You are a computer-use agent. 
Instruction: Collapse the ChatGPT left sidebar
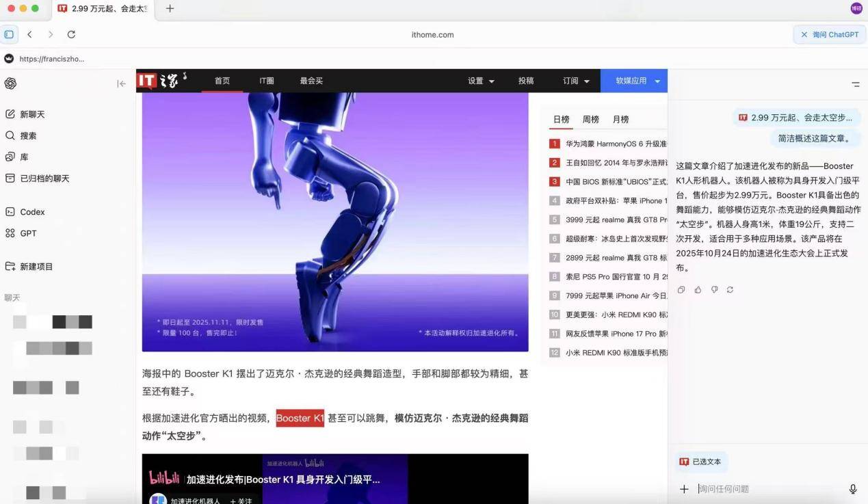coord(121,83)
